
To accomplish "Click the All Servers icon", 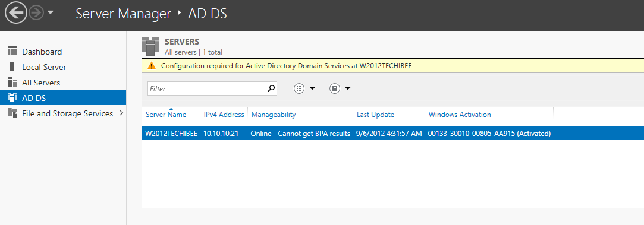I will [12, 82].
